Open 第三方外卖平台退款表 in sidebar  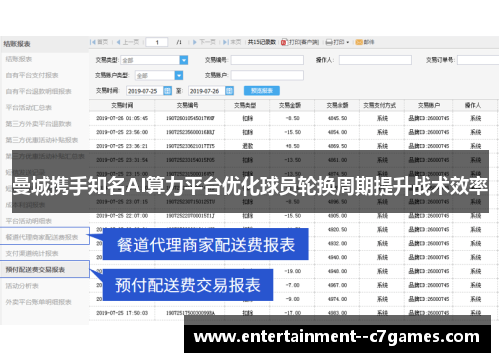click(38, 124)
